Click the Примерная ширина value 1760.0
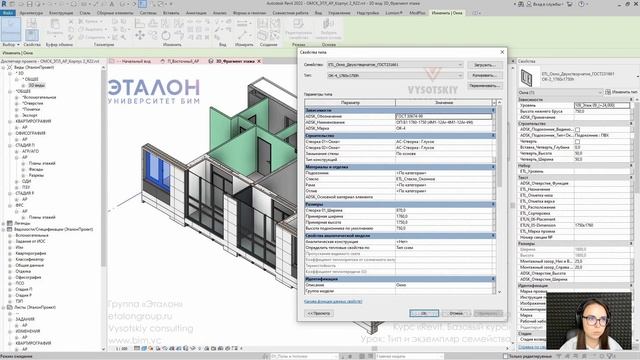This screenshot has width=640, height=360. pos(443,216)
